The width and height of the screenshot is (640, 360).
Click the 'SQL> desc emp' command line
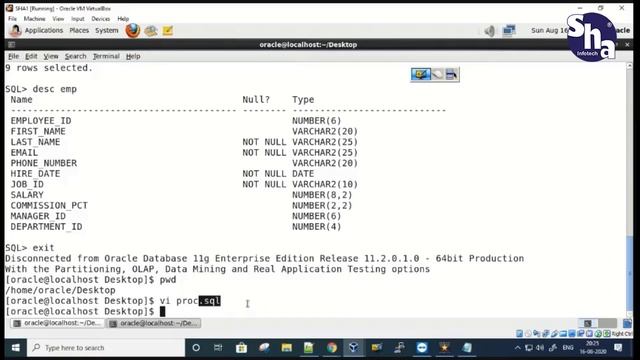point(41,89)
